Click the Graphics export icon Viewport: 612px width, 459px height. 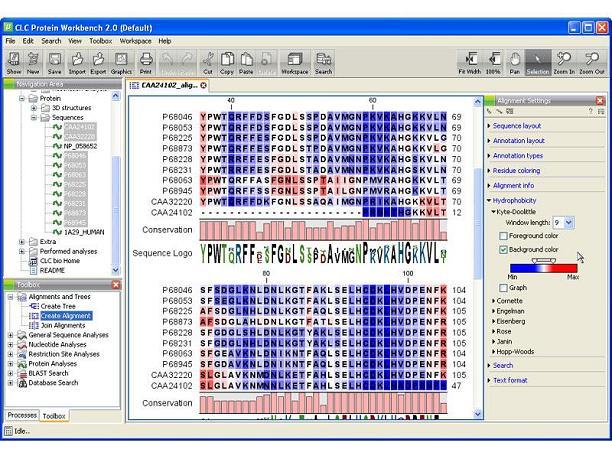pyautogui.click(x=121, y=62)
